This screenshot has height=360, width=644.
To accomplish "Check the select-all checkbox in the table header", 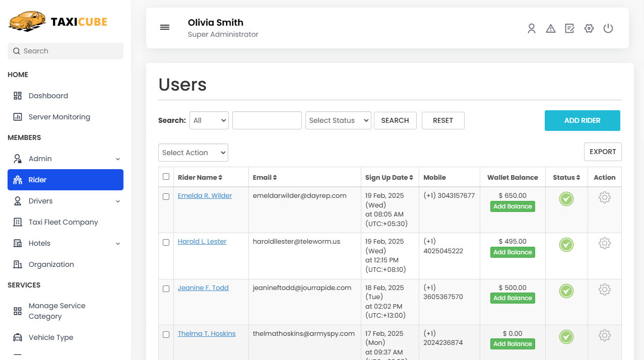I will click(166, 177).
